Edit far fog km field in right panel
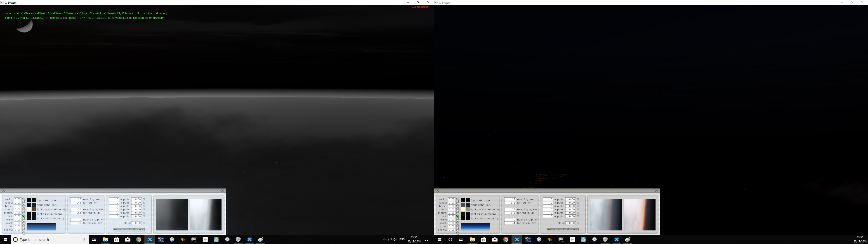 (510, 203)
